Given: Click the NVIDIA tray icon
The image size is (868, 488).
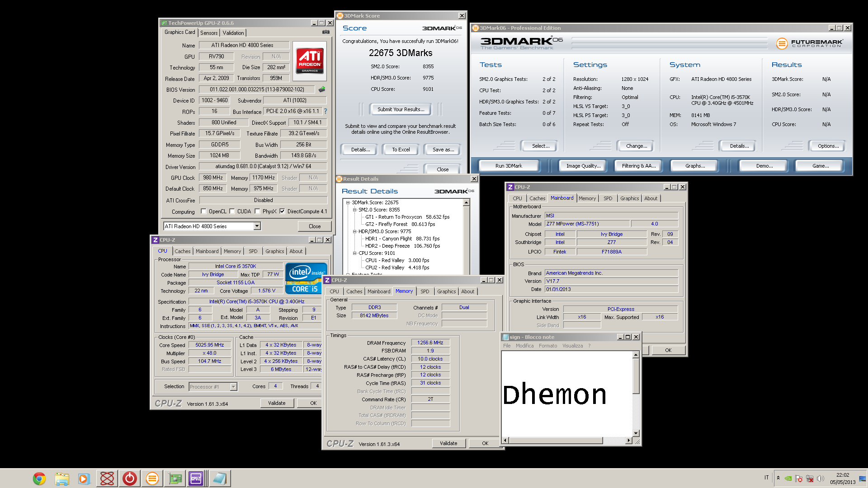Looking at the screenshot, I should click(x=788, y=479).
